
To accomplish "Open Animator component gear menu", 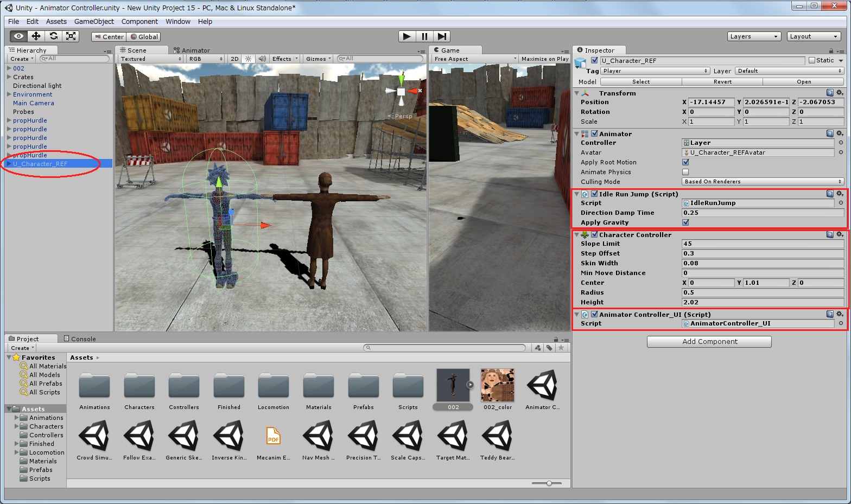I will 840,133.
